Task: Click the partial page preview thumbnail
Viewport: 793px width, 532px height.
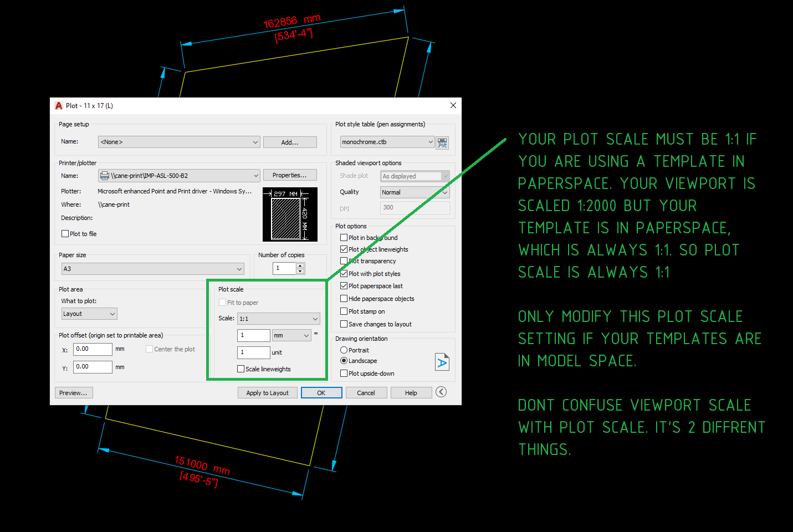Action: click(290, 214)
